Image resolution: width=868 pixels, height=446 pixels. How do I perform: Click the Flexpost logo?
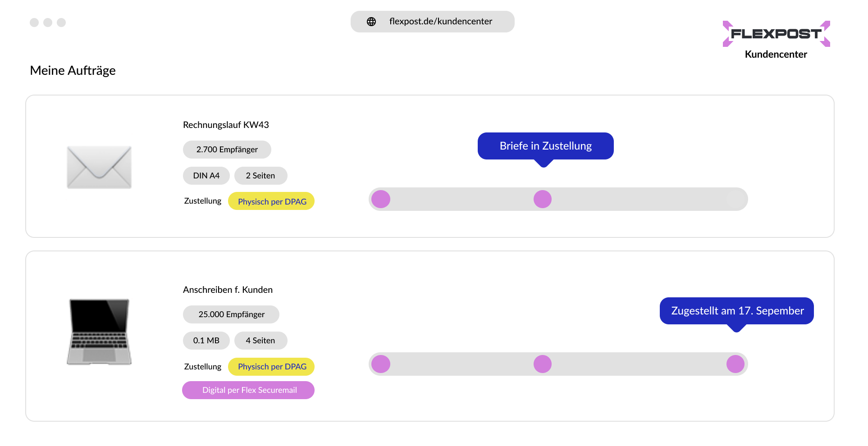(776, 34)
